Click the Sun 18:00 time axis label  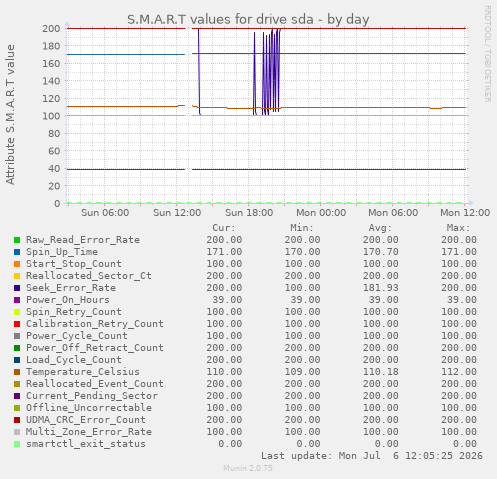pos(249,213)
